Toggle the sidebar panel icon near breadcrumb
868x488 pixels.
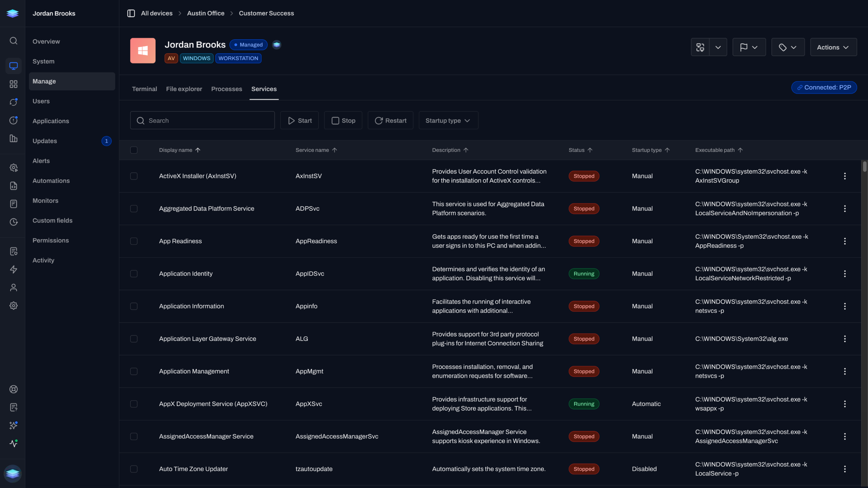pyautogui.click(x=131, y=13)
